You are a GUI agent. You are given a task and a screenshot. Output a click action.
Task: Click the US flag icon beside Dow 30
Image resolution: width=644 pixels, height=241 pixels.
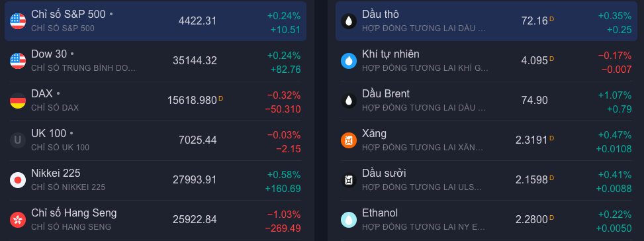[x=18, y=61]
